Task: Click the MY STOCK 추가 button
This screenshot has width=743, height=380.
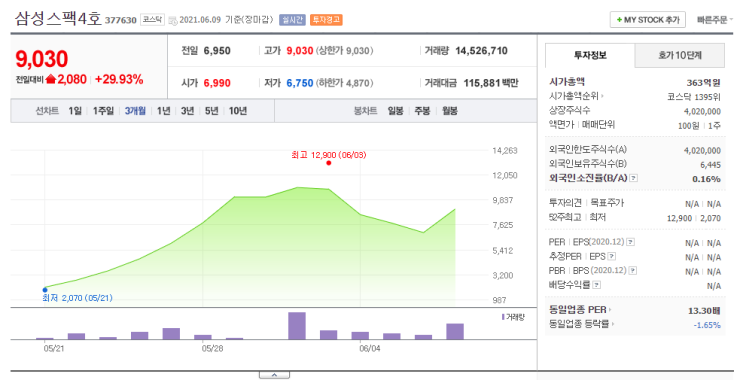Action: coord(647,20)
